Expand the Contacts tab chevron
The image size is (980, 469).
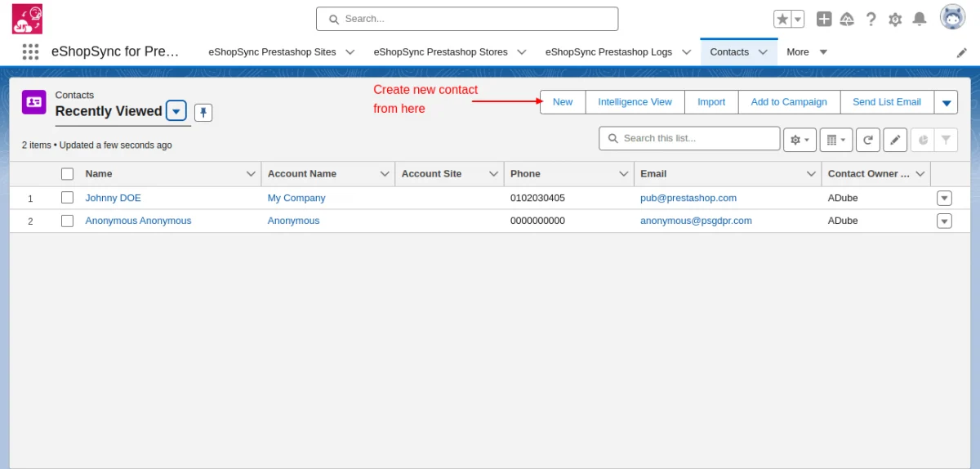tap(763, 51)
